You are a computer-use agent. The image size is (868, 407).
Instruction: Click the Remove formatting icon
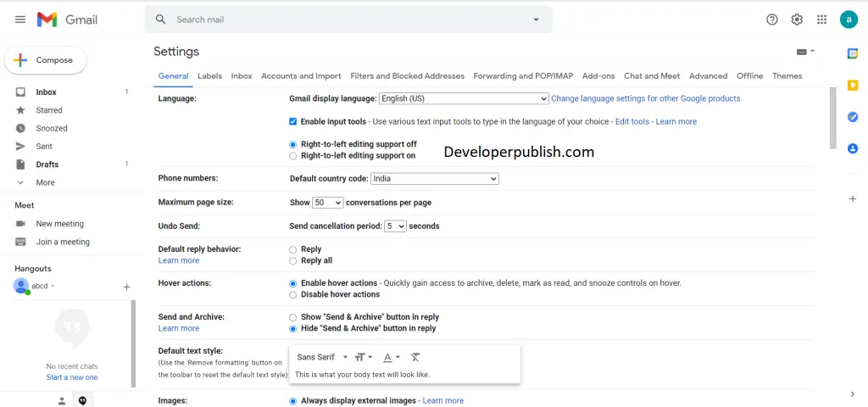point(415,357)
